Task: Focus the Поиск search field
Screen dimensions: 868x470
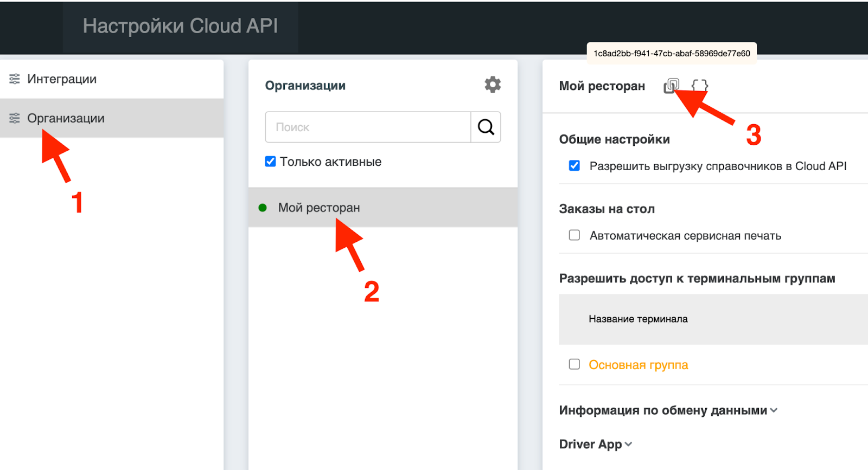Action: (x=368, y=127)
